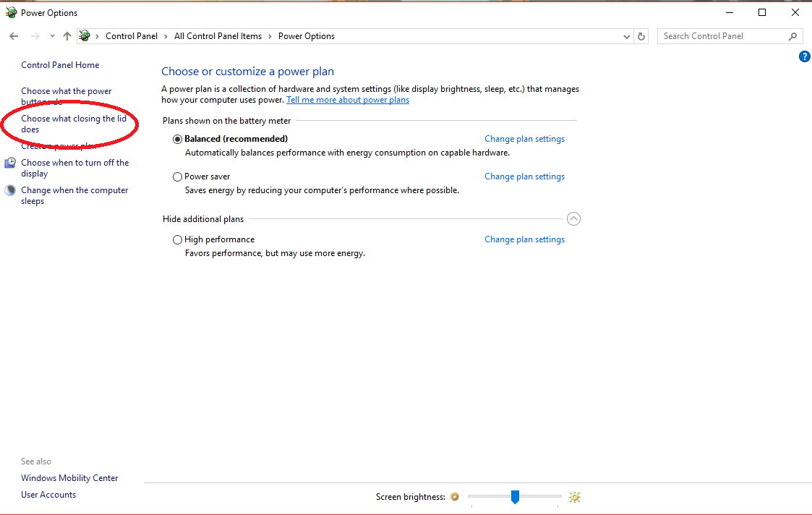Click All Control Panel Items breadcrumb
This screenshot has width=812, height=515.
pos(218,36)
